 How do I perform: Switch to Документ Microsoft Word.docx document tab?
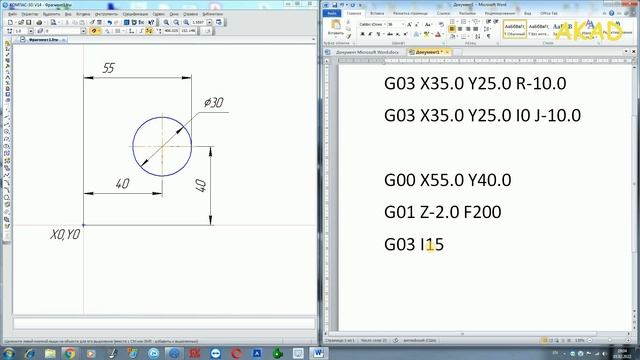click(367, 52)
